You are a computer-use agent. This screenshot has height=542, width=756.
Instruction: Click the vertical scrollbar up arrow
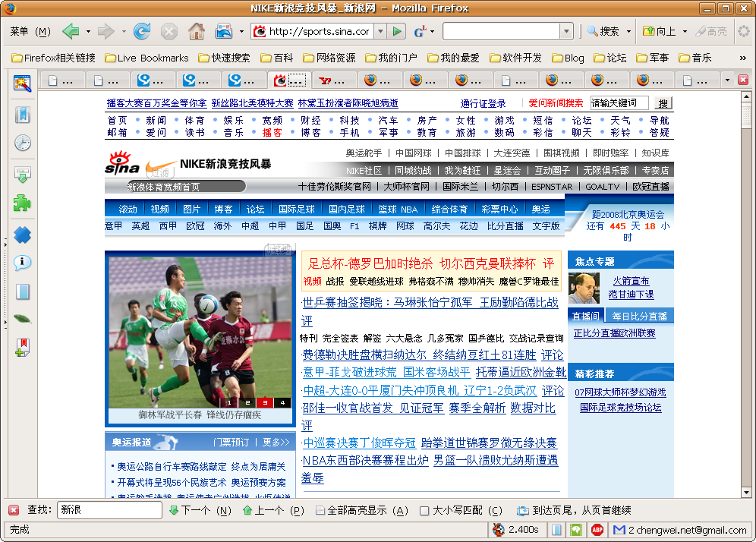point(746,96)
